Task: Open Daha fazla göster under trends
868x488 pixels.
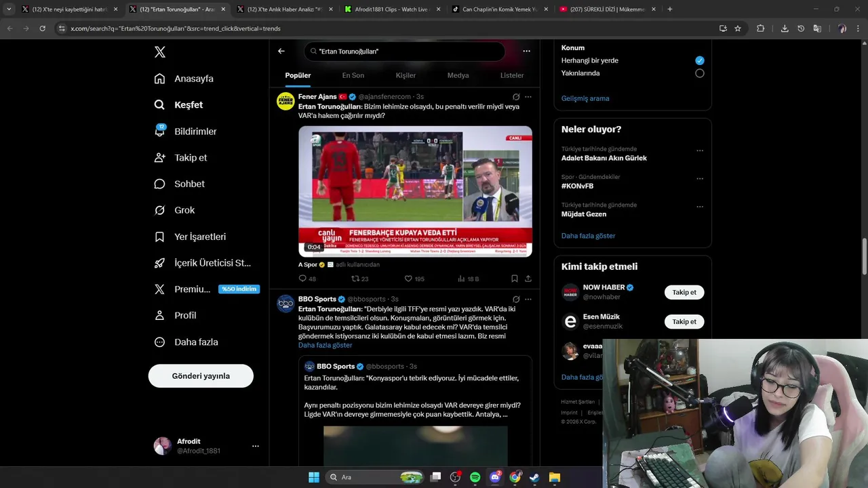Action: (588, 236)
